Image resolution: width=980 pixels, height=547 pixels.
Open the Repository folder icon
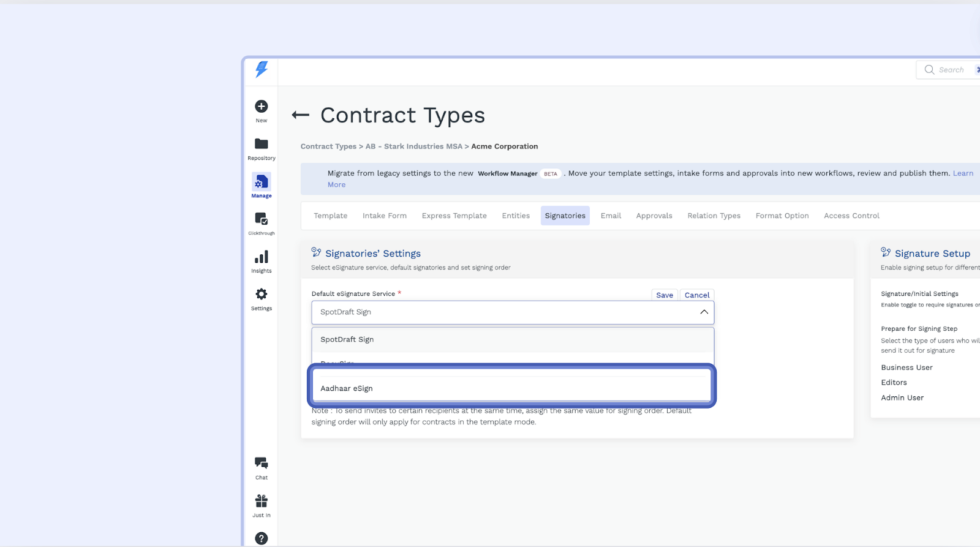[x=262, y=144]
